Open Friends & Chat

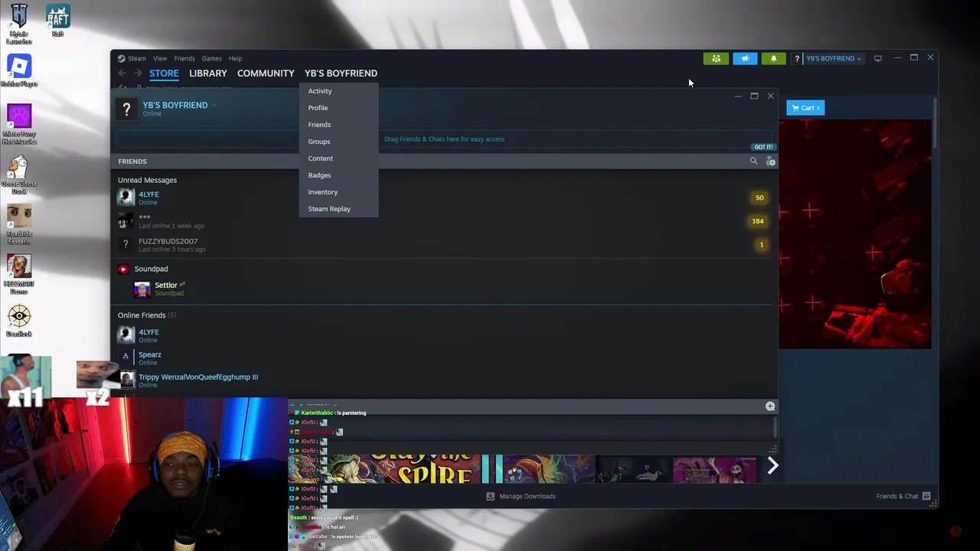tap(903, 496)
